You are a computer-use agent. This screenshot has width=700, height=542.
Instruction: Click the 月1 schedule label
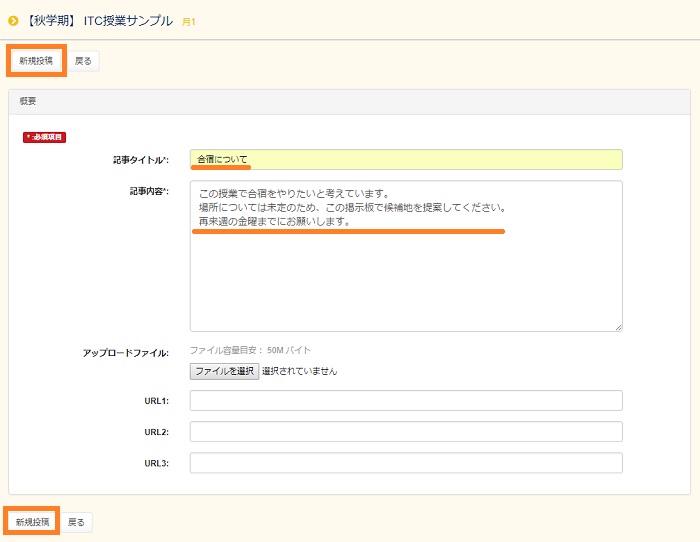click(x=188, y=21)
